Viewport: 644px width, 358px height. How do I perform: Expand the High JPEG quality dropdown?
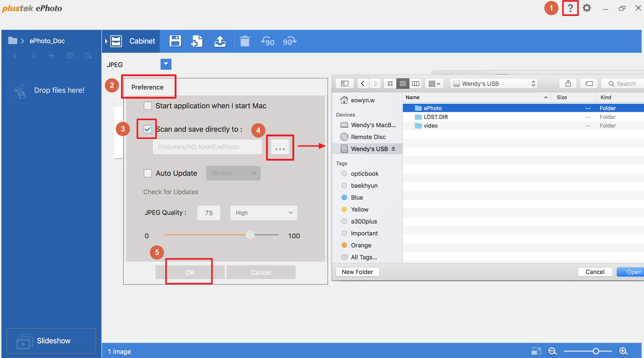pos(263,213)
